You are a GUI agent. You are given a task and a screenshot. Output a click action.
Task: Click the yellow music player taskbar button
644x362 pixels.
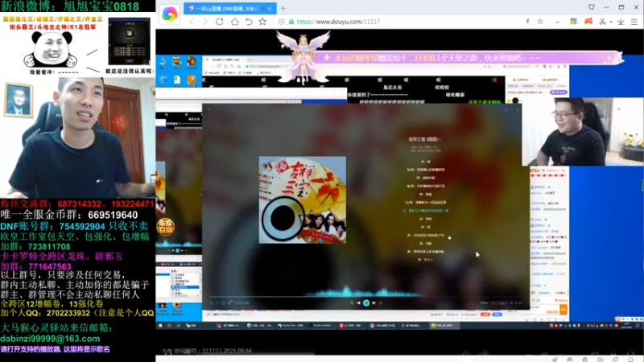coord(444,326)
